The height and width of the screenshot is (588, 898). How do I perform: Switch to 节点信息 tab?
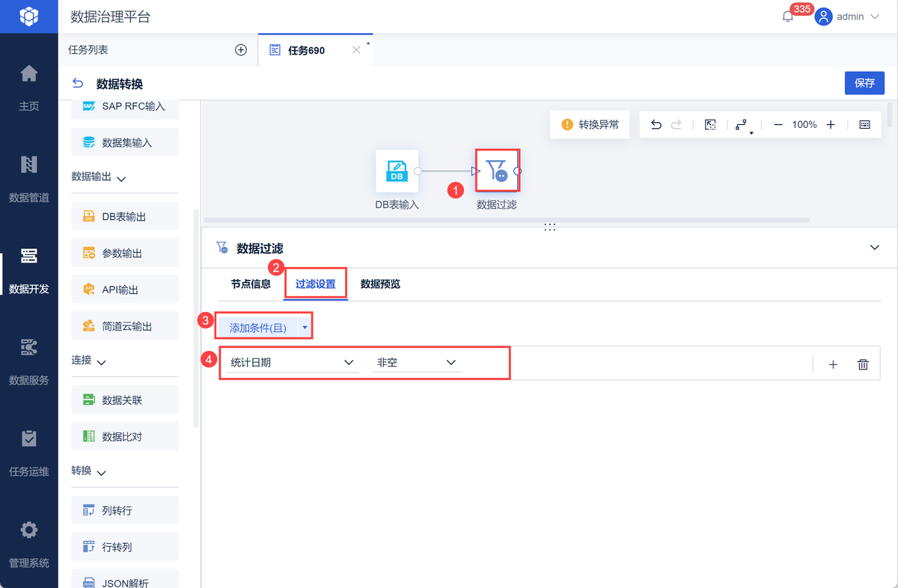tap(251, 284)
